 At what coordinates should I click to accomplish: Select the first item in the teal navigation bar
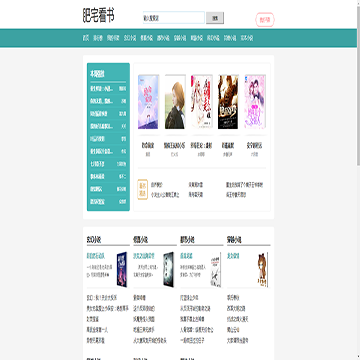point(86,38)
